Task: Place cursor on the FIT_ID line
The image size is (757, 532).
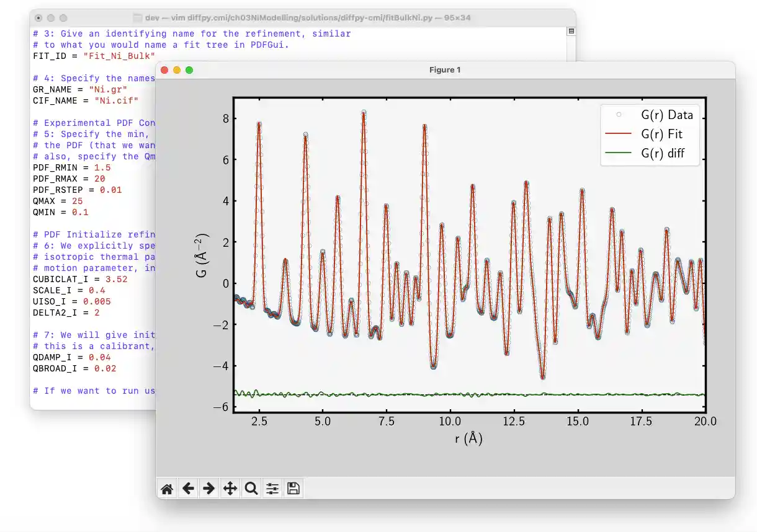Action: tap(93, 56)
